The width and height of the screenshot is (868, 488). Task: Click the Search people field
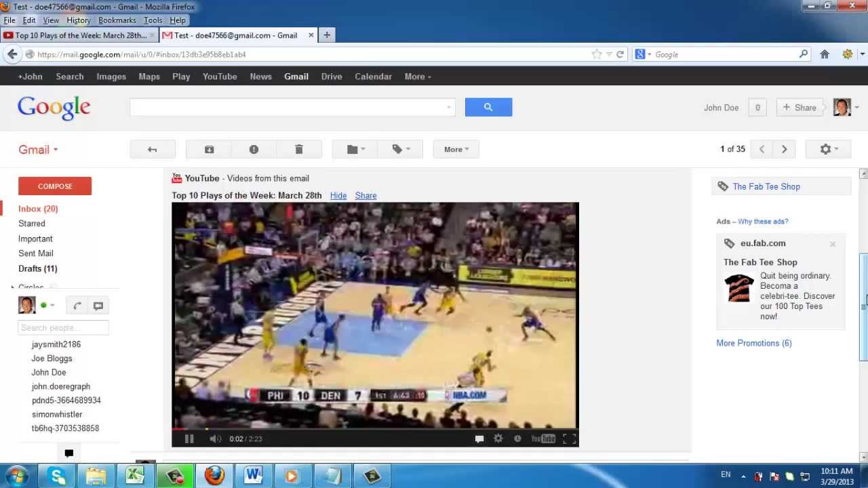point(63,328)
